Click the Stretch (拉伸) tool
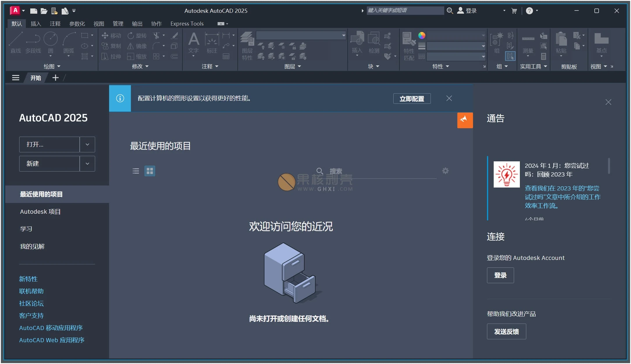Screen dimensions: 631x364 tap(111, 56)
